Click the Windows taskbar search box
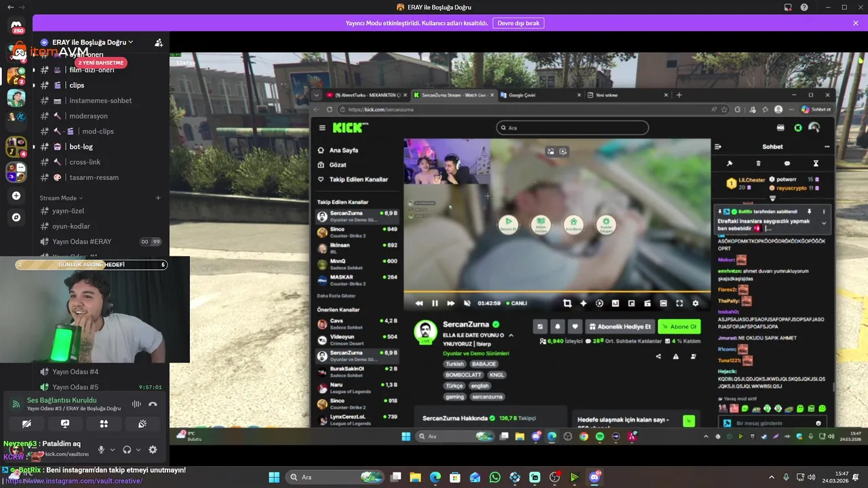Screen dimensions: 868x488 point(335,477)
